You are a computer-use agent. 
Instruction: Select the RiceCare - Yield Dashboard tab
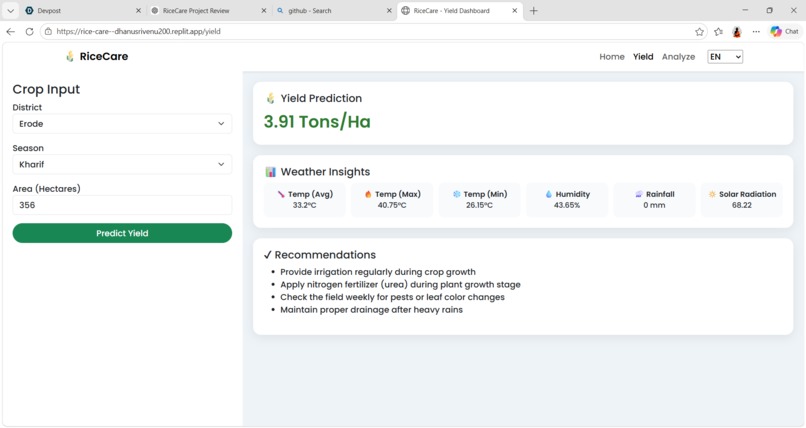coord(459,10)
